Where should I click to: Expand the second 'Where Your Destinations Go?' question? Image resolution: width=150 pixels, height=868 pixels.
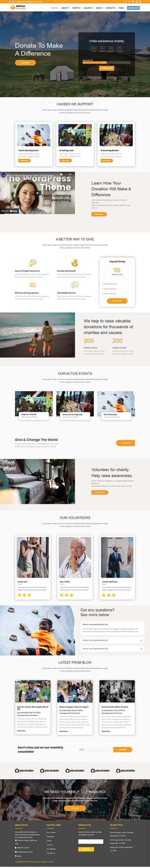tap(112, 640)
